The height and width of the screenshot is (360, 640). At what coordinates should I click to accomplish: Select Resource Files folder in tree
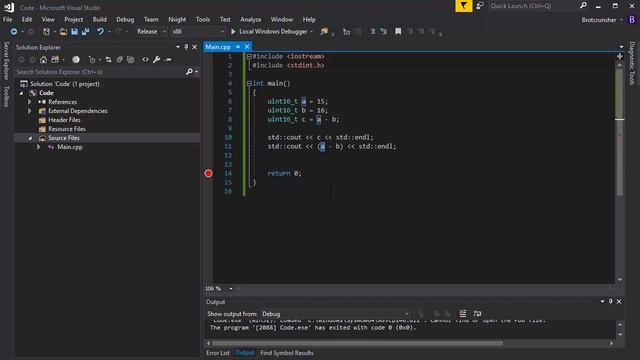click(67, 129)
